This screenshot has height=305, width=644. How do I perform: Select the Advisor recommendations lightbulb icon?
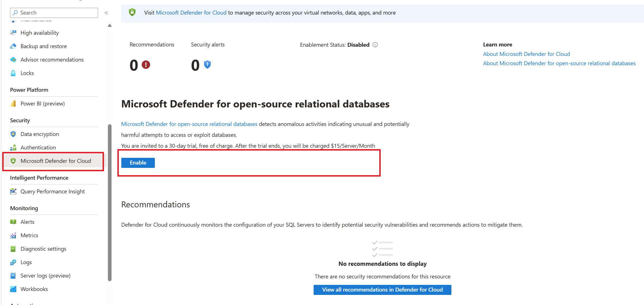13,60
